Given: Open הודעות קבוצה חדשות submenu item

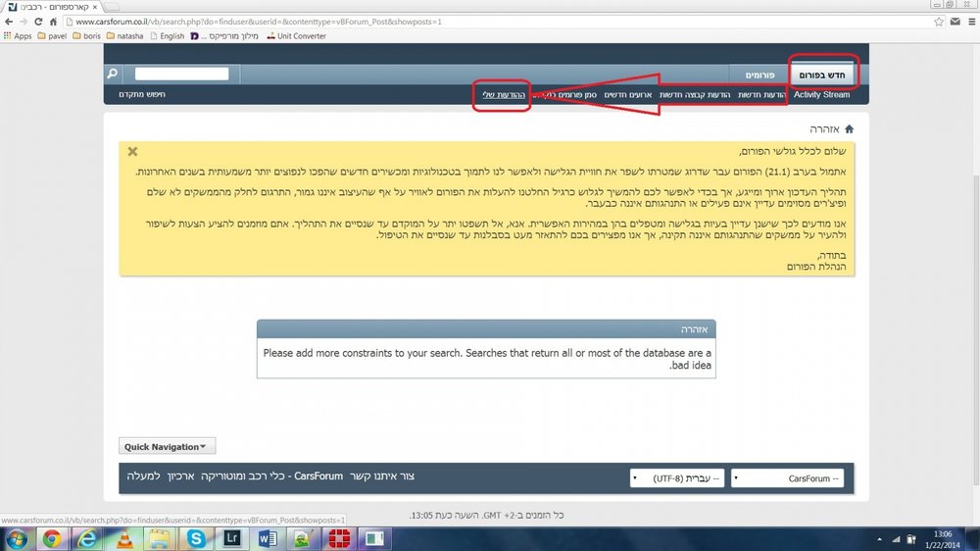Looking at the screenshot, I should click(695, 94).
